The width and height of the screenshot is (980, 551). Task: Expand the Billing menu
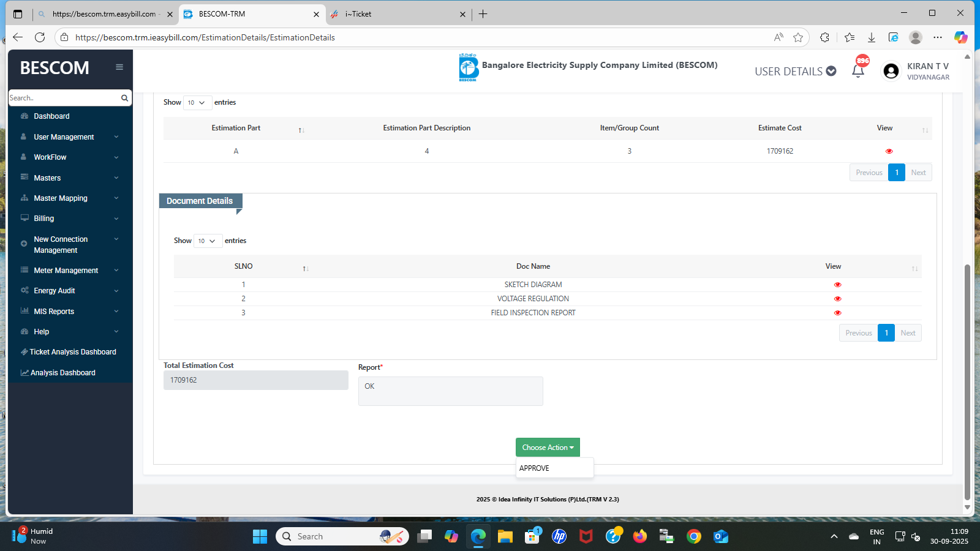[70, 219]
